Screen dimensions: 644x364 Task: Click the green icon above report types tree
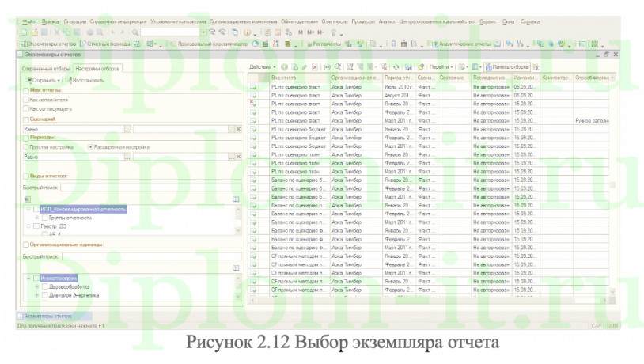pos(28,199)
